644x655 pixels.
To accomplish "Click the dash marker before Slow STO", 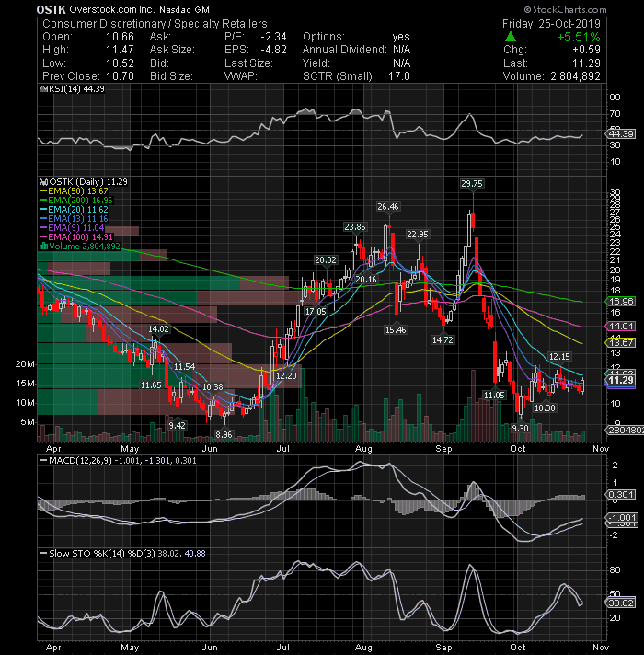I will [x=43, y=554].
